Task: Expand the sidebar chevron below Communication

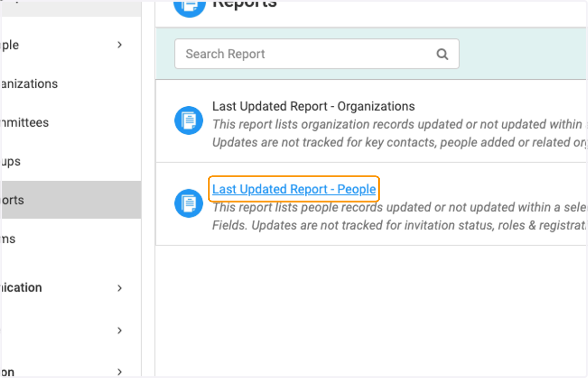Action: (120, 331)
